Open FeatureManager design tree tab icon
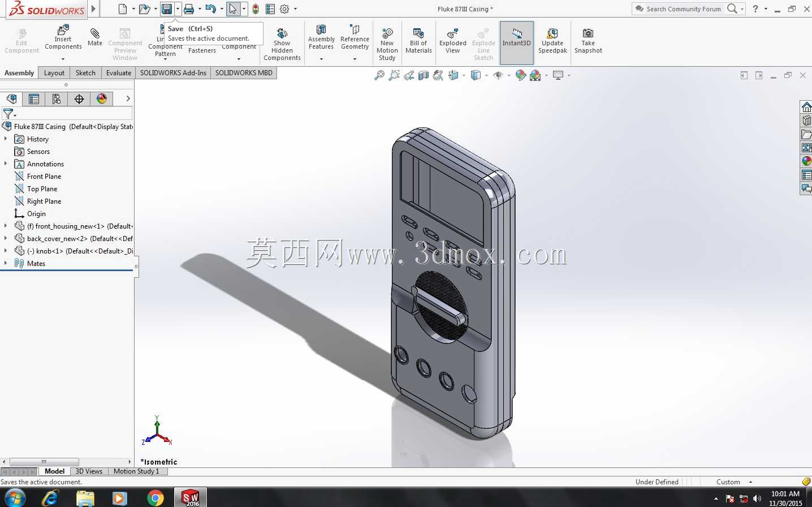The image size is (812, 507). click(11, 99)
